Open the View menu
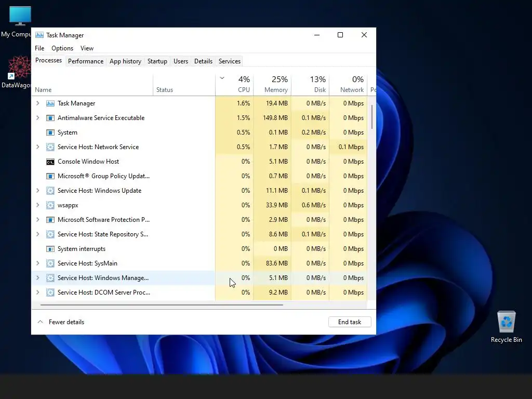The image size is (532, 399). click(87, 48)
